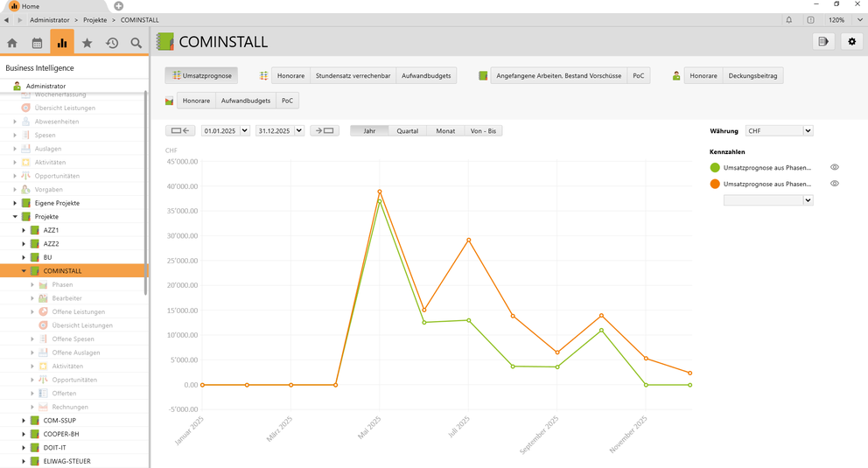Open the Währung CHF dropdown
This screenshot has width=868, height=468.
click(779, 130)
